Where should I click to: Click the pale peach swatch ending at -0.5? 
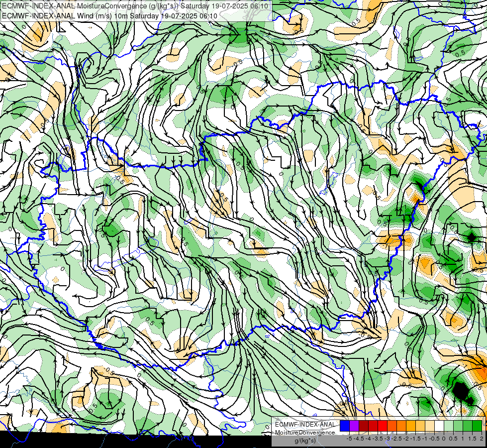(430, 426)
